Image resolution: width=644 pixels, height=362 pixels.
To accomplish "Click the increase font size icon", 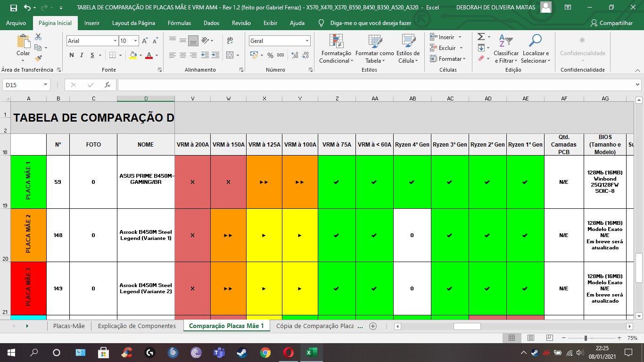I will 145,41.
